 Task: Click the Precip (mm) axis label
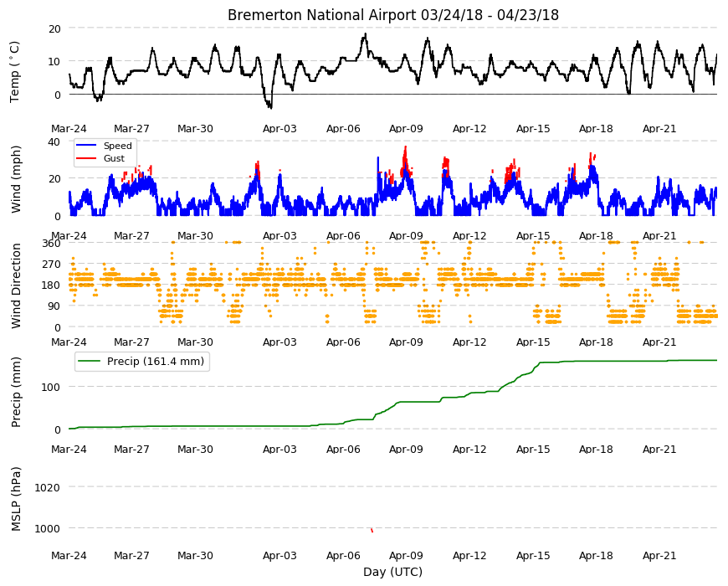click(16, 393)
